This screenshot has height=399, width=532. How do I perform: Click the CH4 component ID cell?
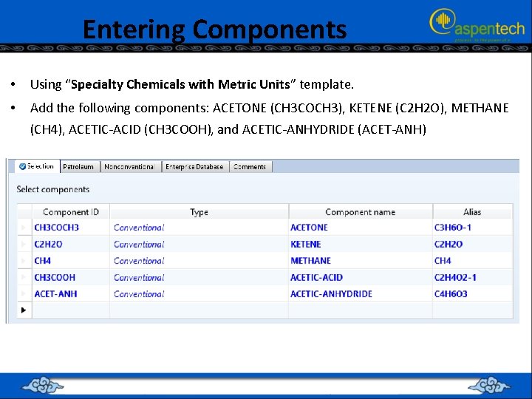71,261
